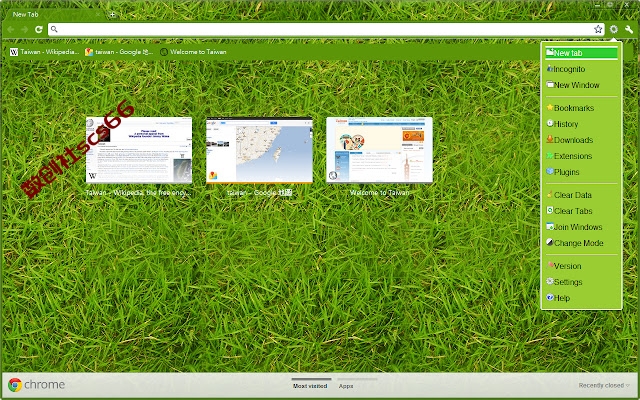Open Help from the popup menu
Viewport: 640px width, 400px height.
click(581, 298)
